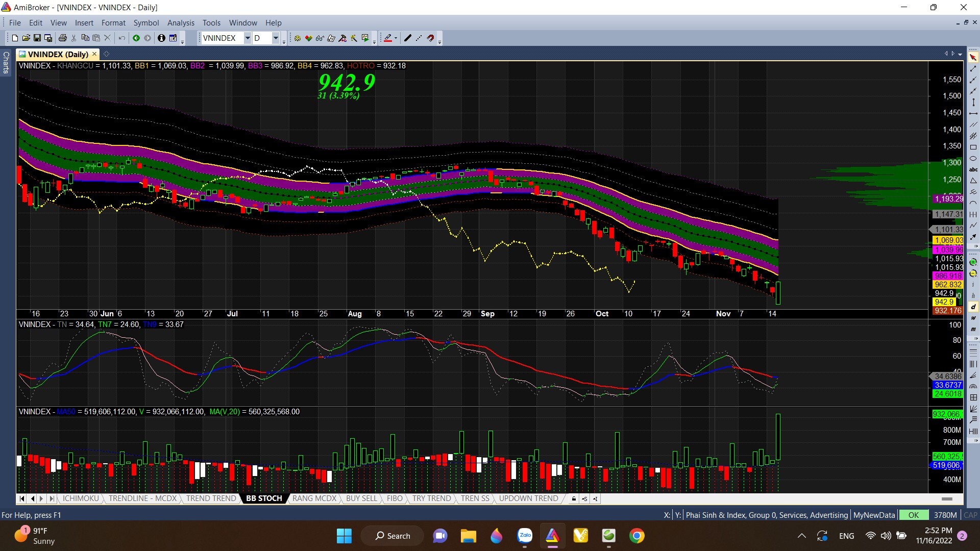This screenshot has width=980, height=551.
Task: Open the Notepad/calendar window icon
Action: (x=173, y=38)
